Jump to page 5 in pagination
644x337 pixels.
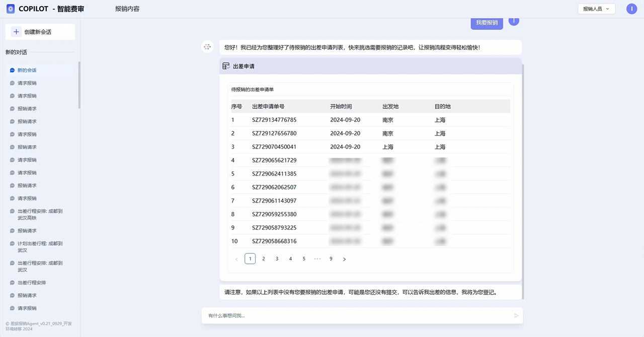pos(304,258)
